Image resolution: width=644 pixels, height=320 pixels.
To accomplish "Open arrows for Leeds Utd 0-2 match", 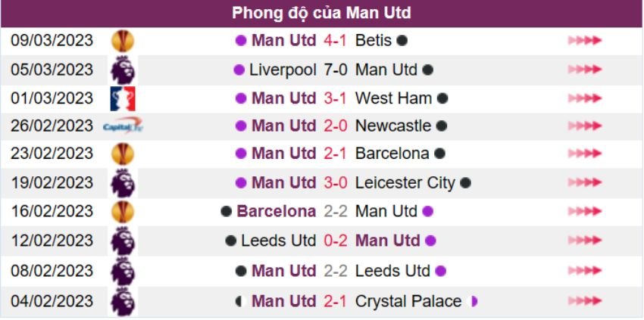I will click(x=584, y=241).
